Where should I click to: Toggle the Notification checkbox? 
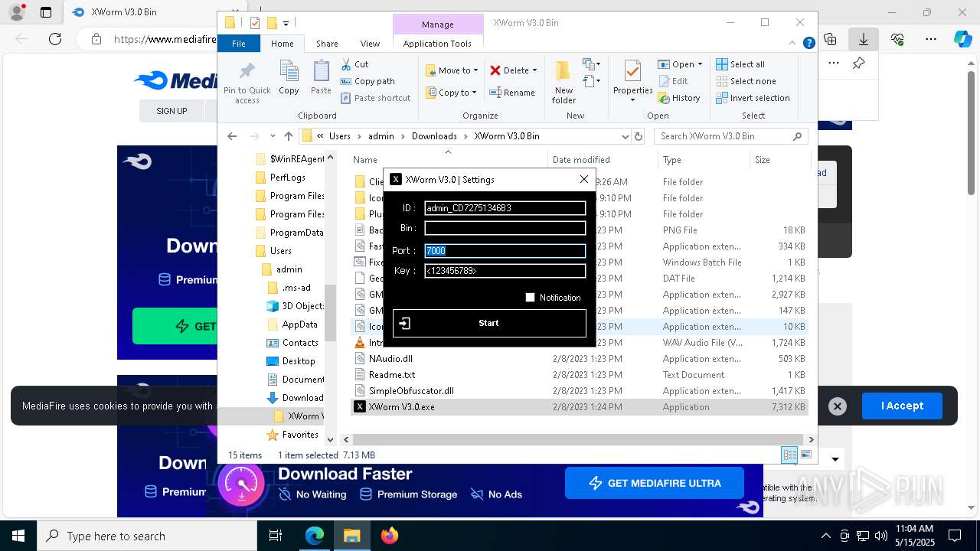coord(530,298)
